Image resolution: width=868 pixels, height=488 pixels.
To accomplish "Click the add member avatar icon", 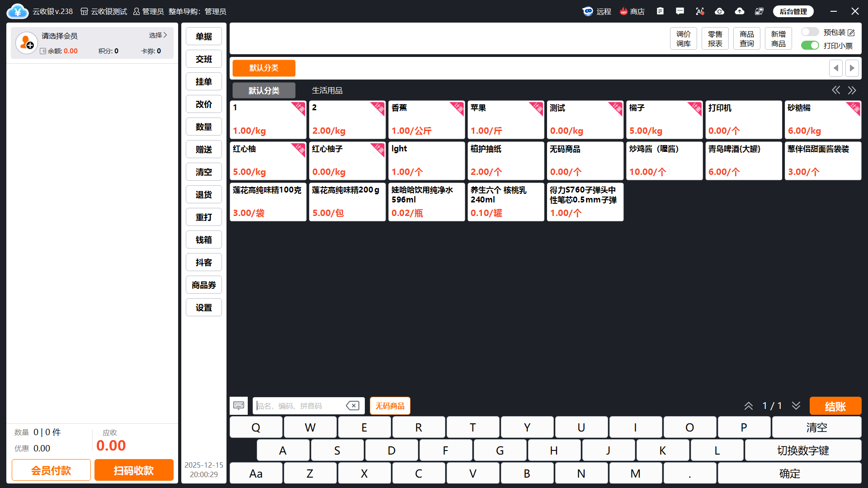I will pyautogui.click(x=27, y=43).
